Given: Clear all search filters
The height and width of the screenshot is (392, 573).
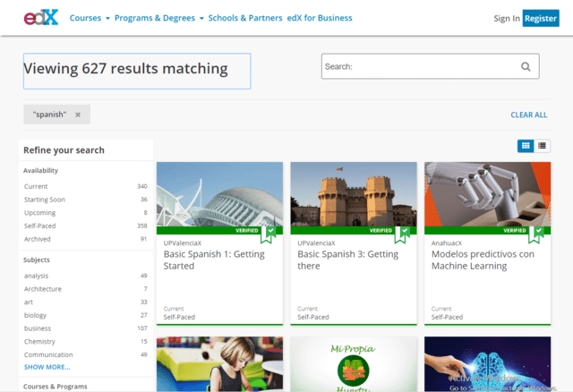Looking at the screenshot, I should [x=528, y=115].
